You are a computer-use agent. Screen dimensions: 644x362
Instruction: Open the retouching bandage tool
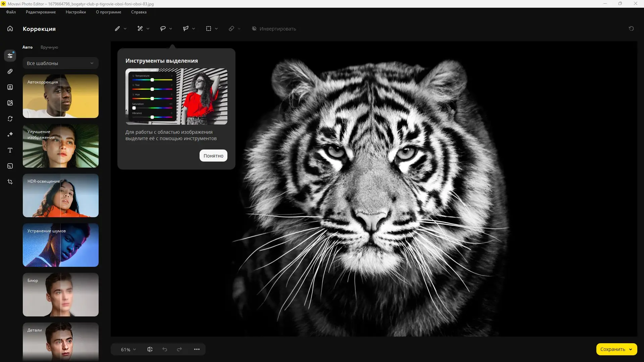pos(10,71)
